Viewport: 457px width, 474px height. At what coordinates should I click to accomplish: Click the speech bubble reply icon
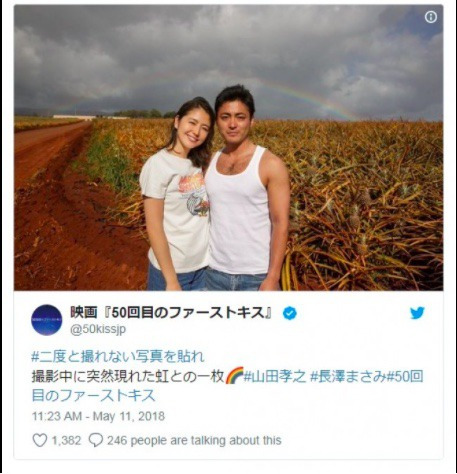(x=96, y=440)
